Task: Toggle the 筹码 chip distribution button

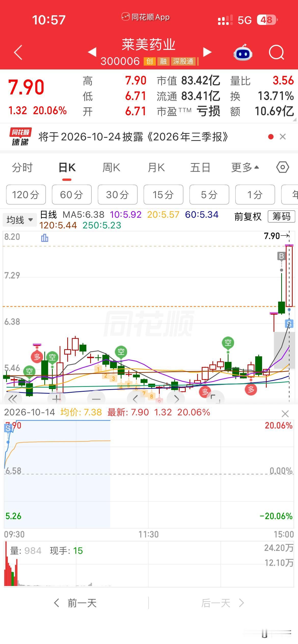Action: click(x=281, y=216)
